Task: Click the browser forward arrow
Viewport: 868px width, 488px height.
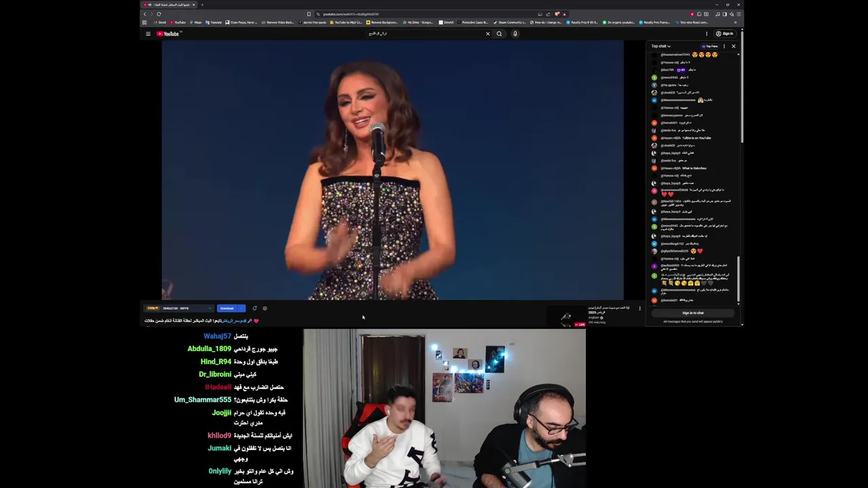Action: [151, 14]
